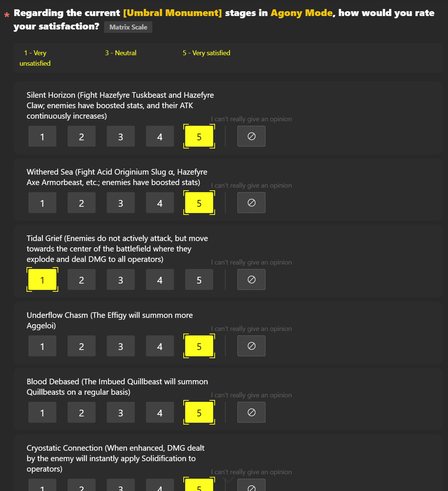Rate Silent Horizon as 1
The image size is (448, 491).
tap(42, 136)
